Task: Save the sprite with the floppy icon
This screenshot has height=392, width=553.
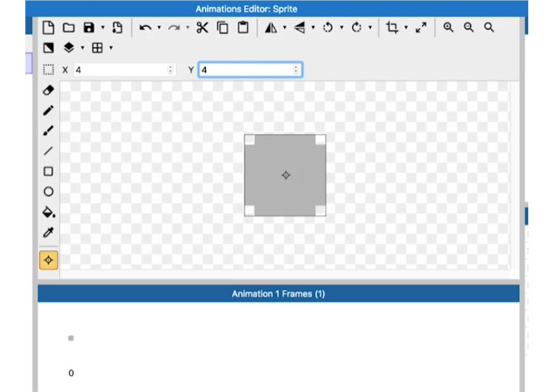Action: (x=89, y=28)
